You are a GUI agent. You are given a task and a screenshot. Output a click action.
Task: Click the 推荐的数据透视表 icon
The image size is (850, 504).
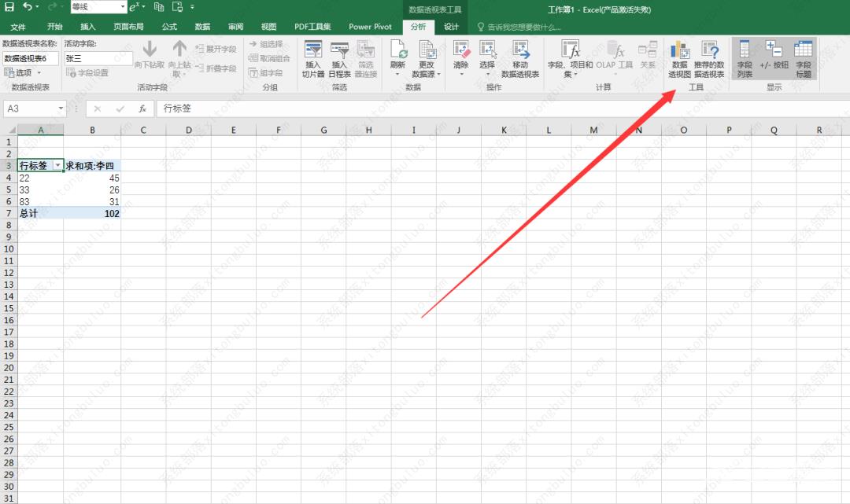pos(710,58)
